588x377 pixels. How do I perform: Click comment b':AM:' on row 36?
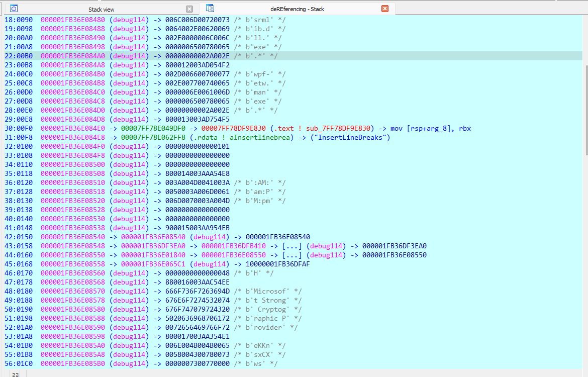[x=259, y=182]
